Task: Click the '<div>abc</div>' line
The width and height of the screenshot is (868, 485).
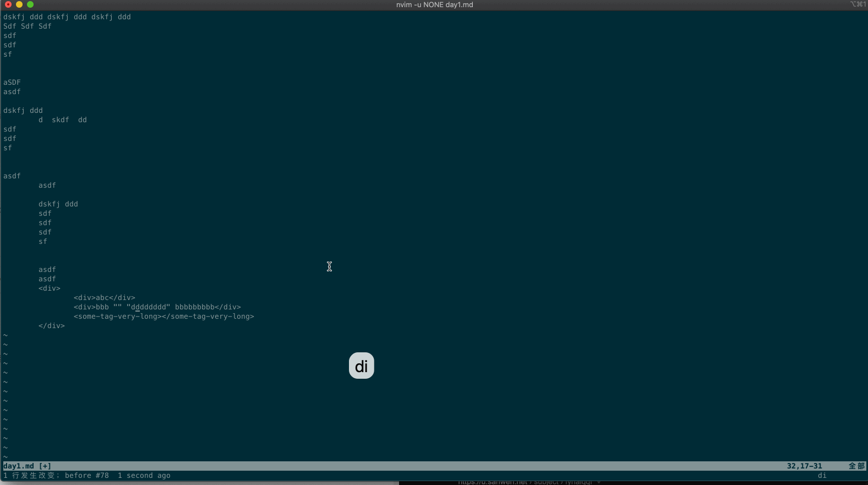Action: click(x=105, y=297)
